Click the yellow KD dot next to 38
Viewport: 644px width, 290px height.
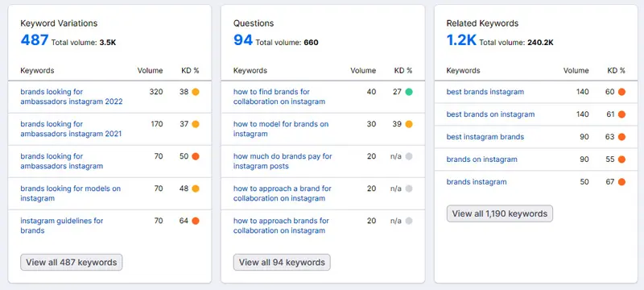pyautogui.click(x=196, y=92)
